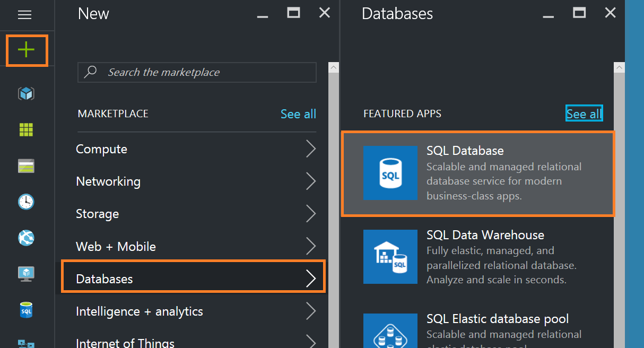
Task: Click the magnifier icon in marketplace search
Action: (x=91, y=72)
